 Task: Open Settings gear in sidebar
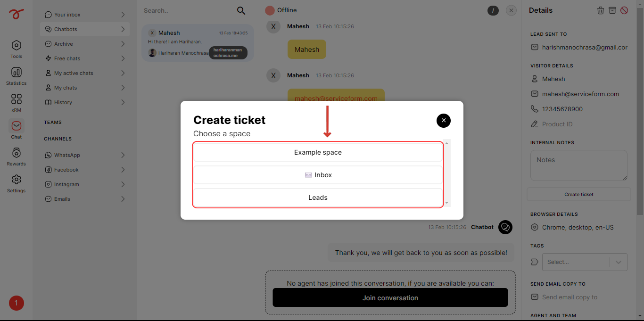(x=17, y=183)
